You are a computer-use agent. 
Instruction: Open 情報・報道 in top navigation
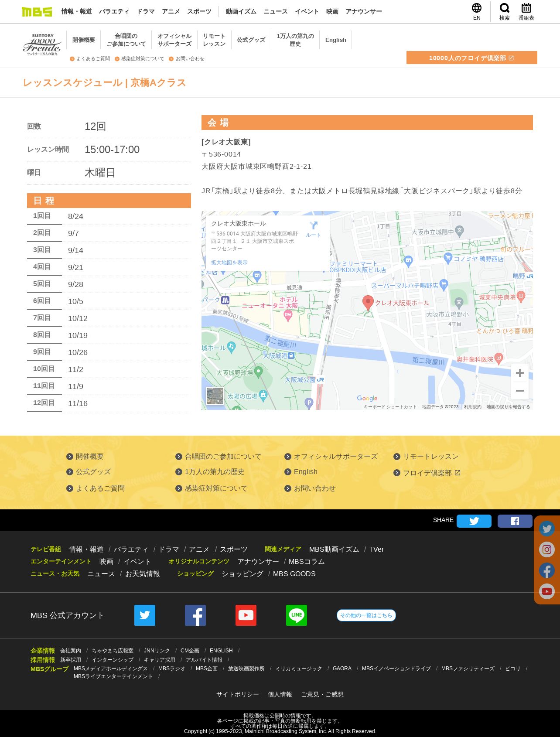pyautogui.click(x=77, y=12)
